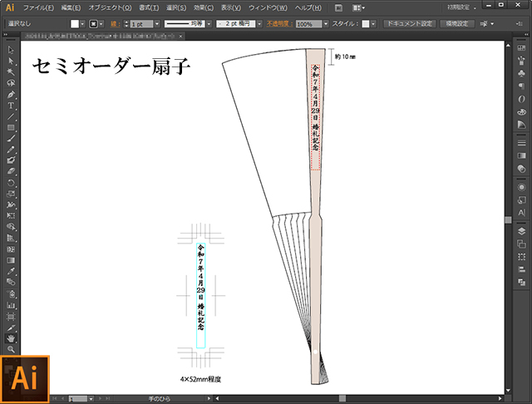Screen dimensions: 532x404
Task: Open the Symbols panel club icon
Action: 521,73
